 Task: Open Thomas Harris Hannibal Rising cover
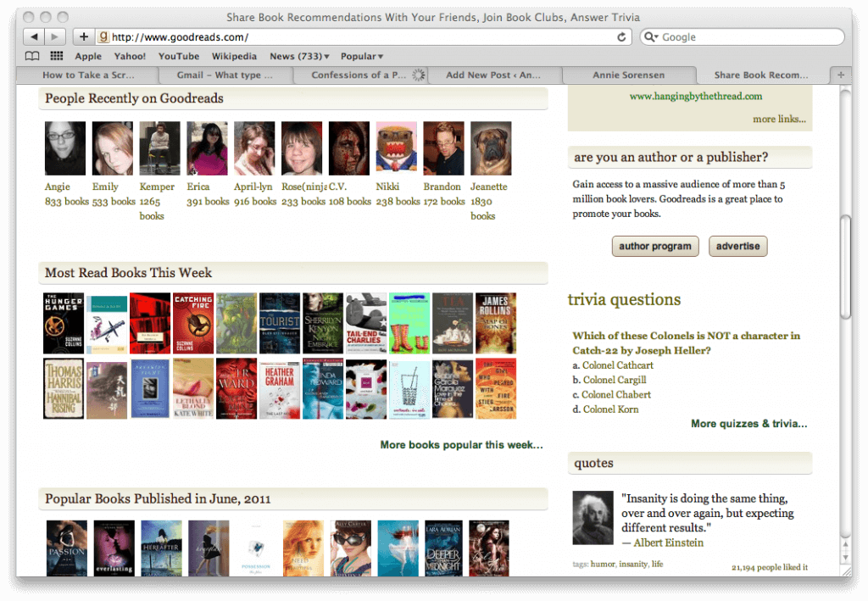click(x=64, y=388)
